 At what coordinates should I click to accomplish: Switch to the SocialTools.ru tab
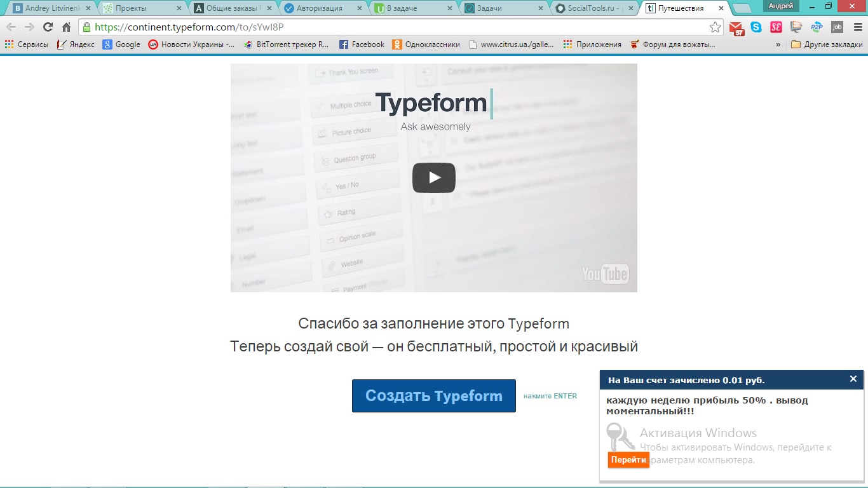pyautogui.click(x=593, y=8)
